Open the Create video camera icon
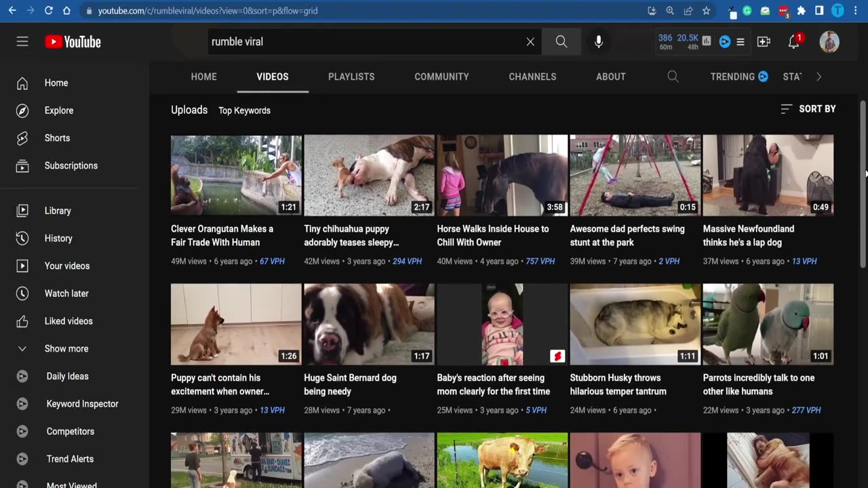Viewport: 868px width, 488px height. tap(764, 41)
